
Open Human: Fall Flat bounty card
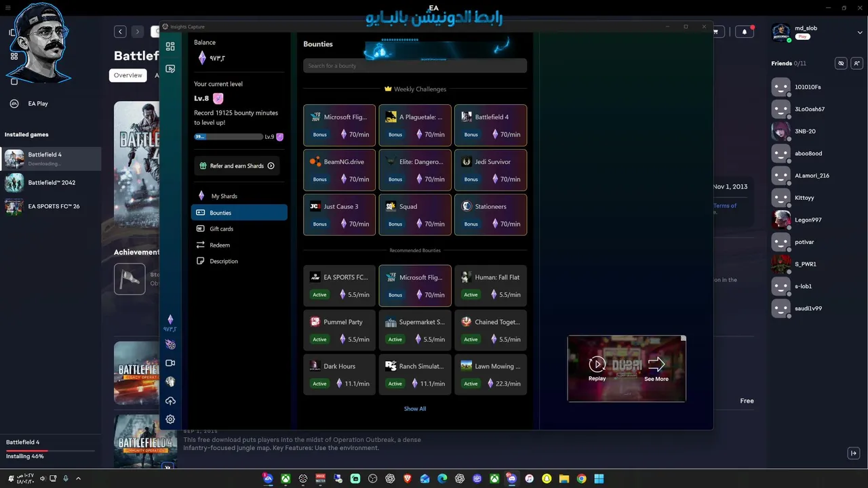[x=490, y=285]
